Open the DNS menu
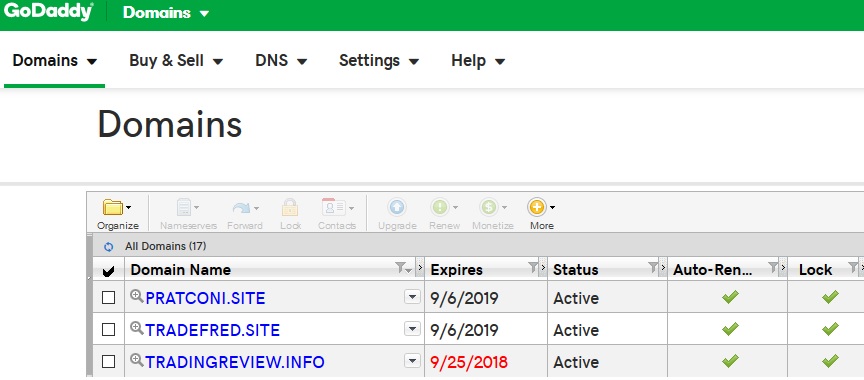Screen dimensions: 864x380 [x=281, y=60]
